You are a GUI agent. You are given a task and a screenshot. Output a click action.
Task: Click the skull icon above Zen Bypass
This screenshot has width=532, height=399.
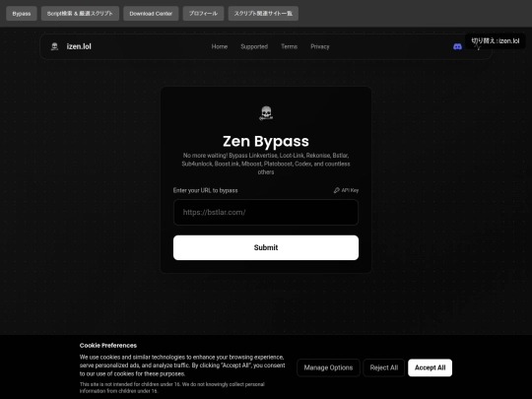coord(266,113)
